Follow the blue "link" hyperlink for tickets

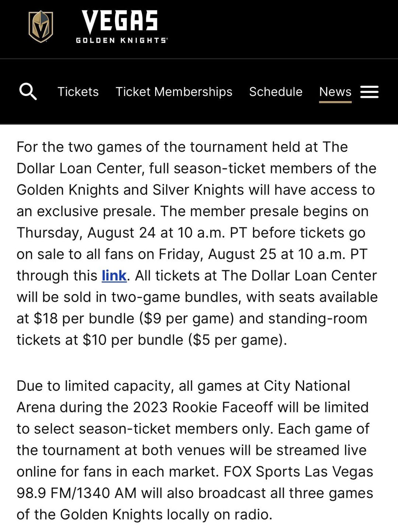114,276
